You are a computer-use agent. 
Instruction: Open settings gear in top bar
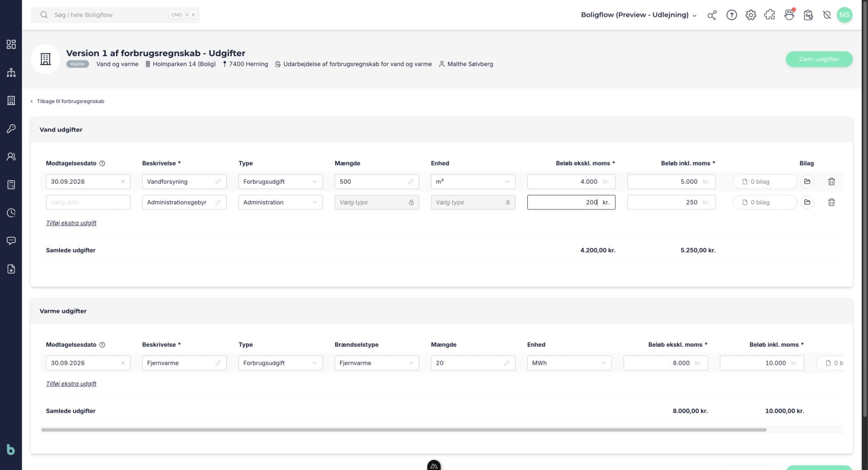click(751, 15)
